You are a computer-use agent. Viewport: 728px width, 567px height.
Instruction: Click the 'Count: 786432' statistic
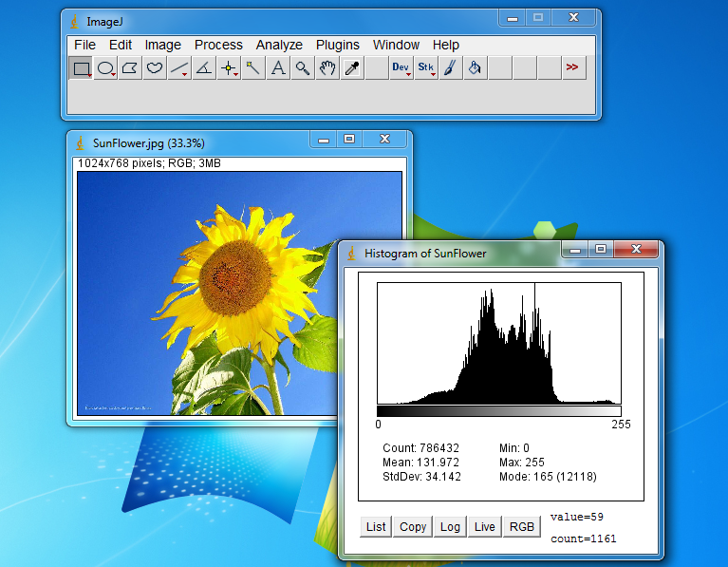pos(420,448)
